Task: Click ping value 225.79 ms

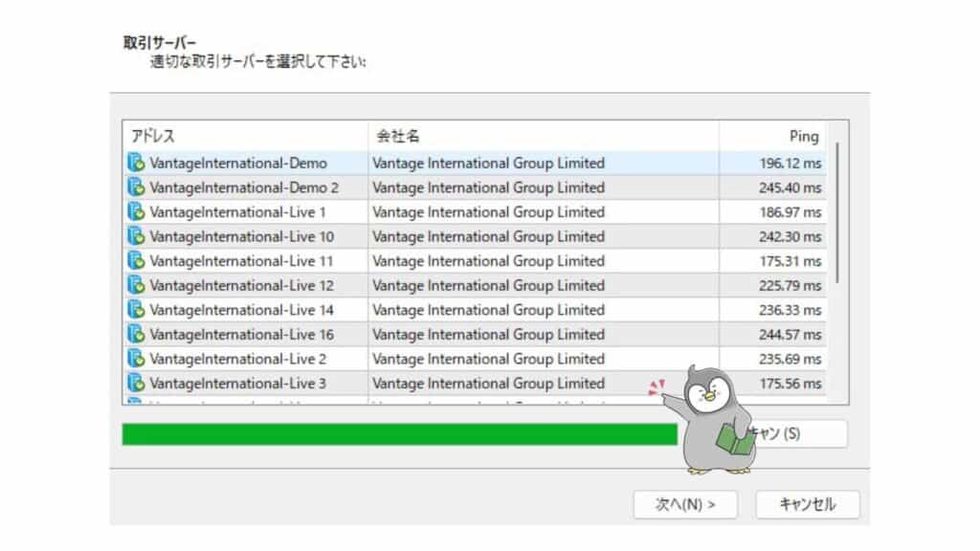Action: 790,285
